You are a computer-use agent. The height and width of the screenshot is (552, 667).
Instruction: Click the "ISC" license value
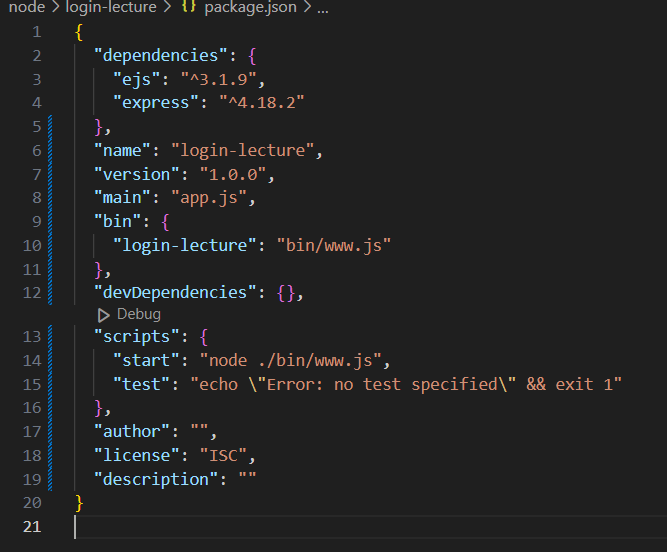(x=223, y=455)
